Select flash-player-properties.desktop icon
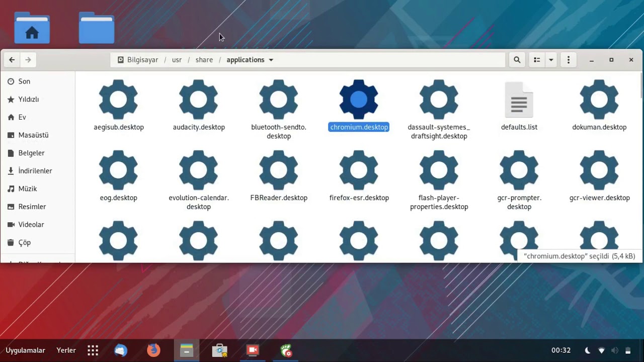Viewport: 644px width, 362px height. click(x=439, y=170)
